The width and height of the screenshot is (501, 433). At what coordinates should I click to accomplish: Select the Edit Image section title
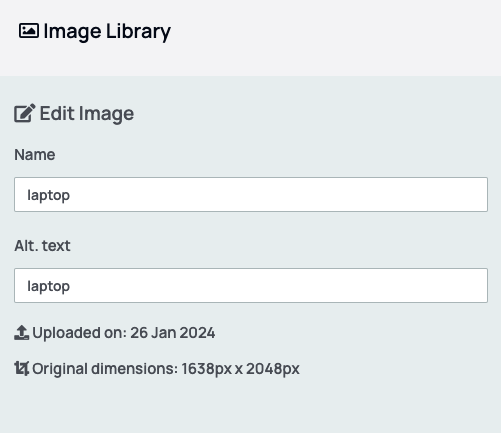(x=87, y=114)
